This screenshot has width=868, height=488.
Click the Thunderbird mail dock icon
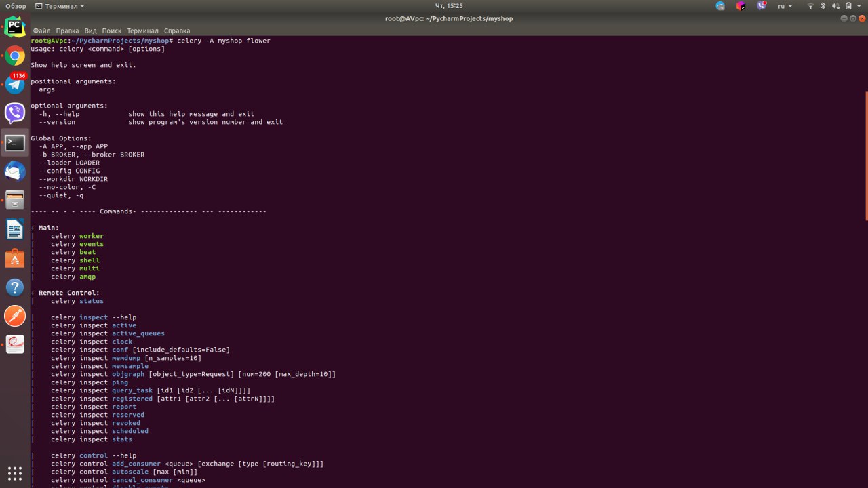click(x=15, y=171)
